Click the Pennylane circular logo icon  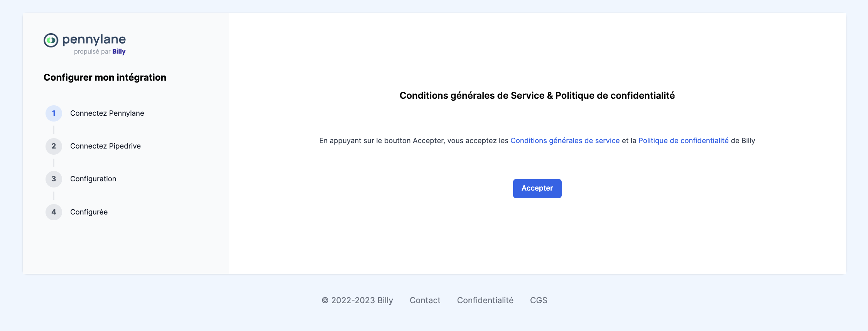coord(51,40)
